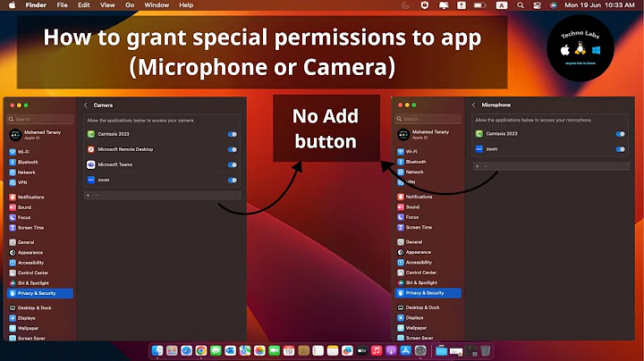Open the Apple menu
The height and width of the screenshot is (361, 644).
(12, 5)
